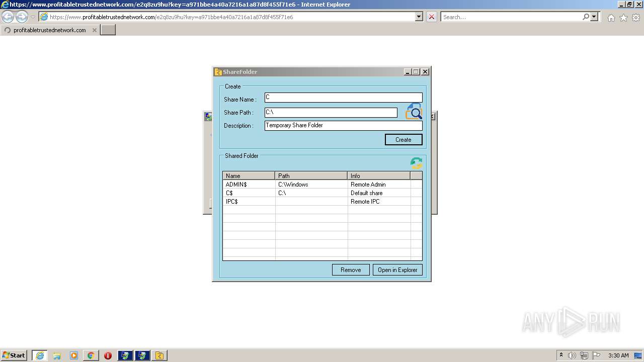The image size is (644, 362).
Task: Open the Action Center flag icon
Action: point(596,355)
